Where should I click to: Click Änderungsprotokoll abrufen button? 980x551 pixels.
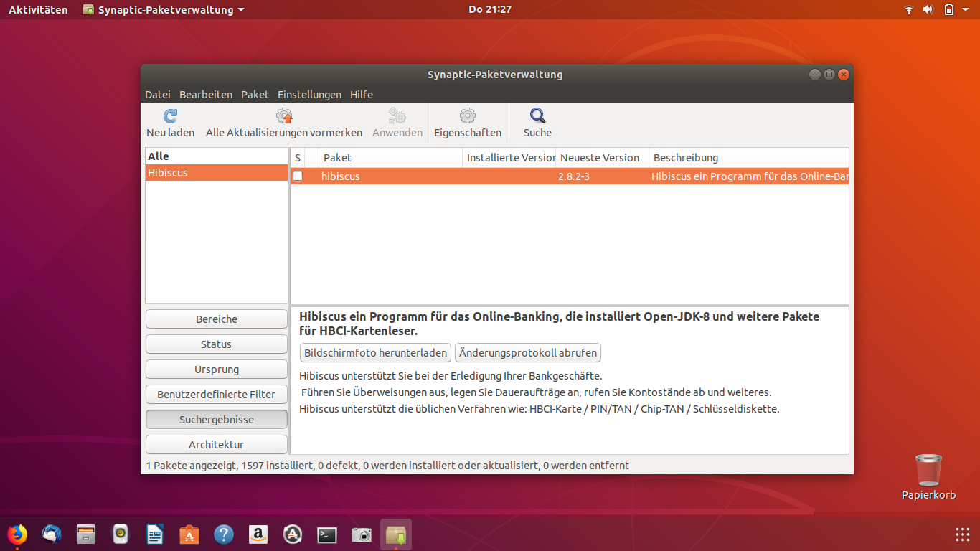pos(528,353)
